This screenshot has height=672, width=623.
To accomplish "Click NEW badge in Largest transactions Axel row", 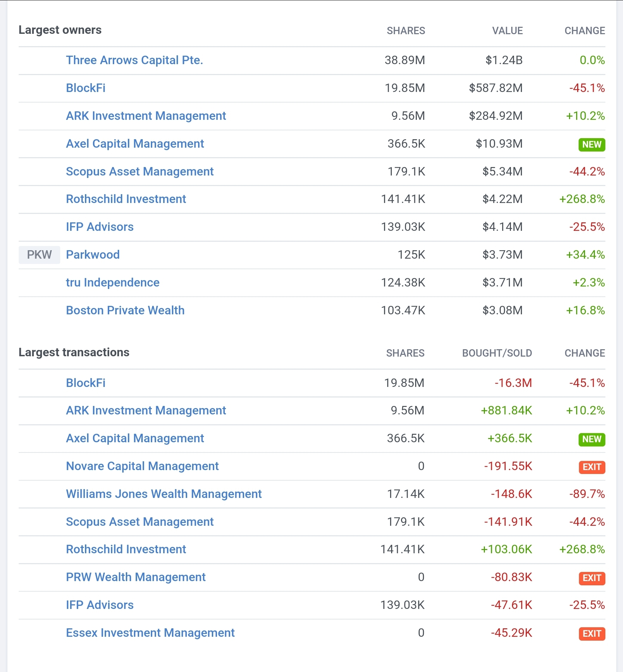I will coord(592,439).
